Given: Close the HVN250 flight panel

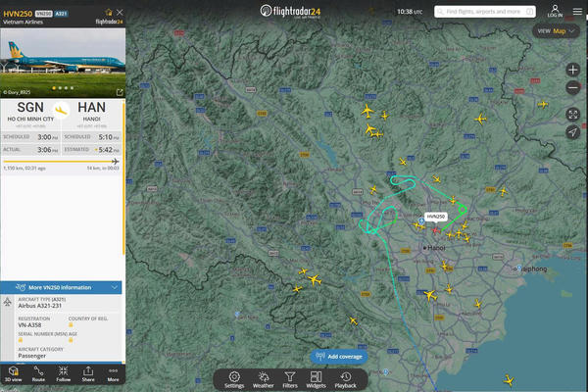Looking at the screenshot, I should coord(120,12).
